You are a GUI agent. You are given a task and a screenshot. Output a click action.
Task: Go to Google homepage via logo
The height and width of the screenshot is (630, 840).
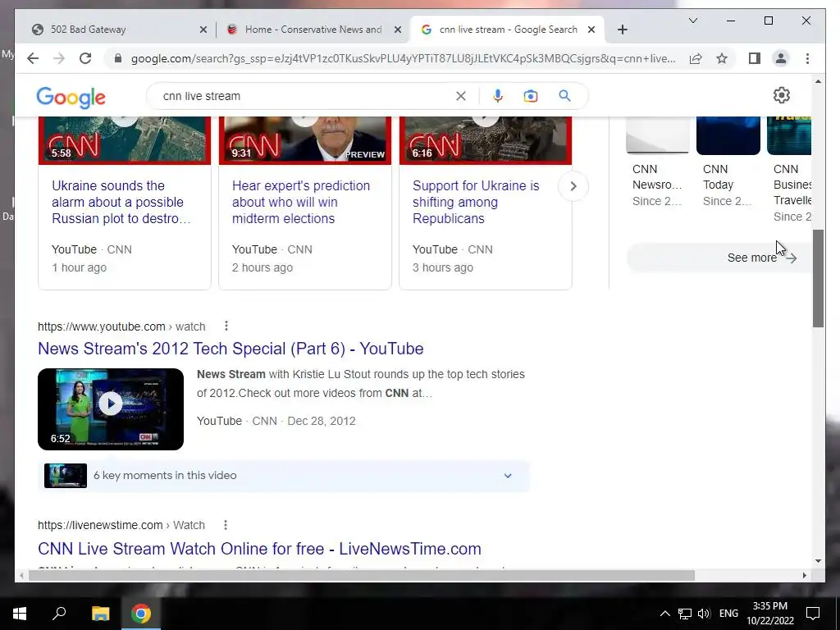click(71, 97)
